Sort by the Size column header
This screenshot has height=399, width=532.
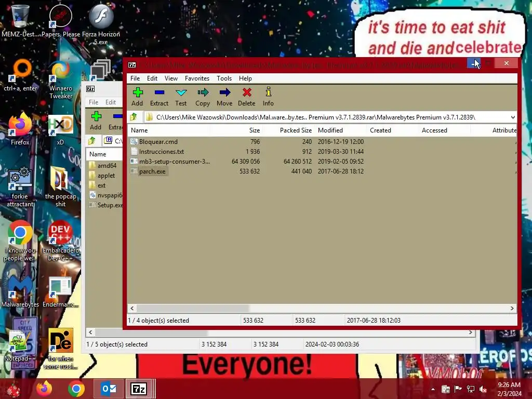tap(236, 130)
